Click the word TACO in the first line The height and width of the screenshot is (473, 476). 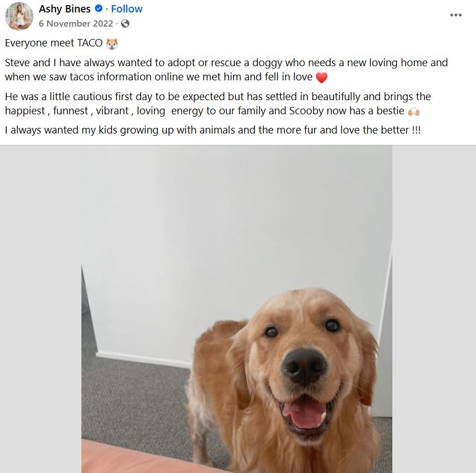[90, 43]
